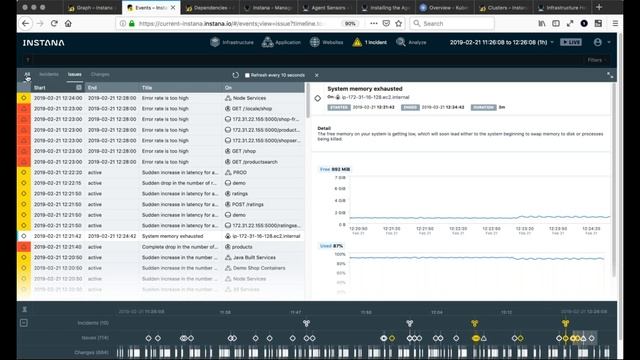Select the Issues tab

tap(75, 74)
